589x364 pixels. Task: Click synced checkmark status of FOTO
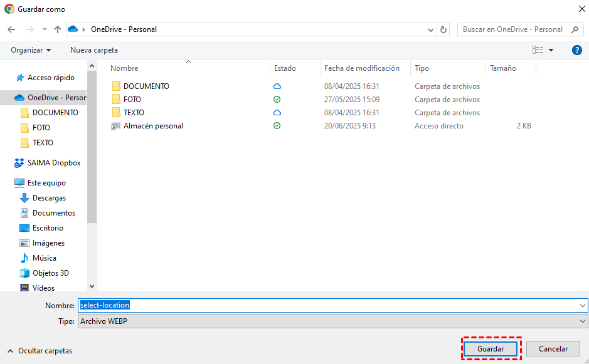(277, 100)
